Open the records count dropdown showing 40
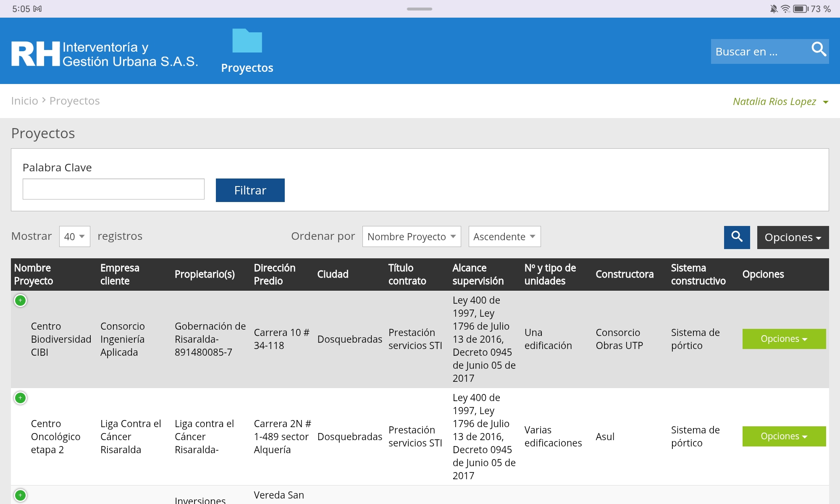This screenshot has height=504, width=840. [x=74, y=236]
